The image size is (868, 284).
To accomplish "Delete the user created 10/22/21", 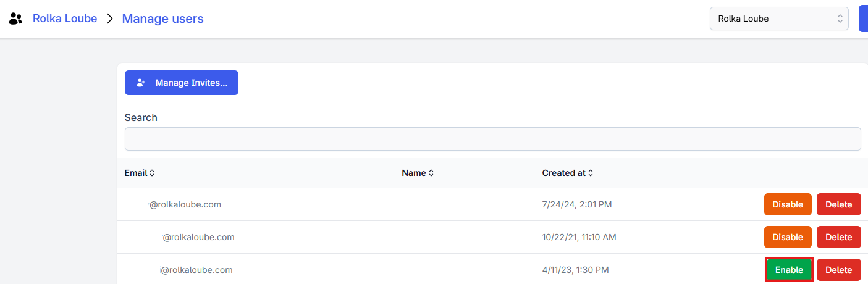I will pyautogui.click(x=838, y=237).
